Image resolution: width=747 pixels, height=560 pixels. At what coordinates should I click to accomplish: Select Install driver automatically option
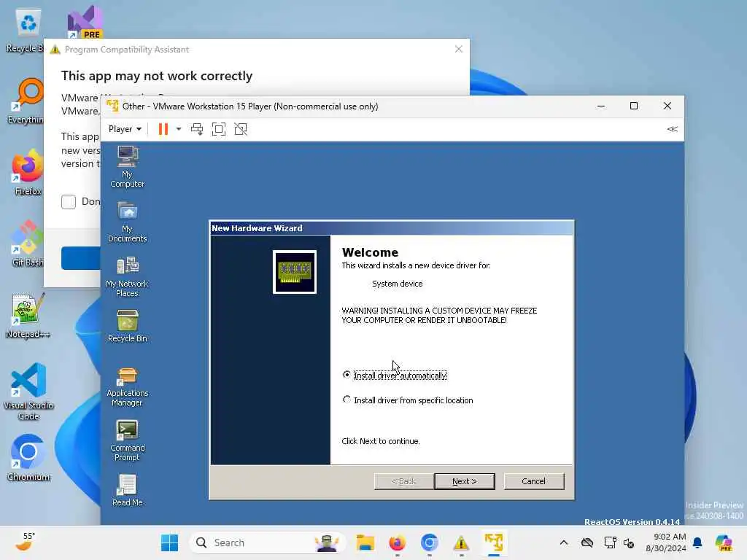[x=395, y=376]
